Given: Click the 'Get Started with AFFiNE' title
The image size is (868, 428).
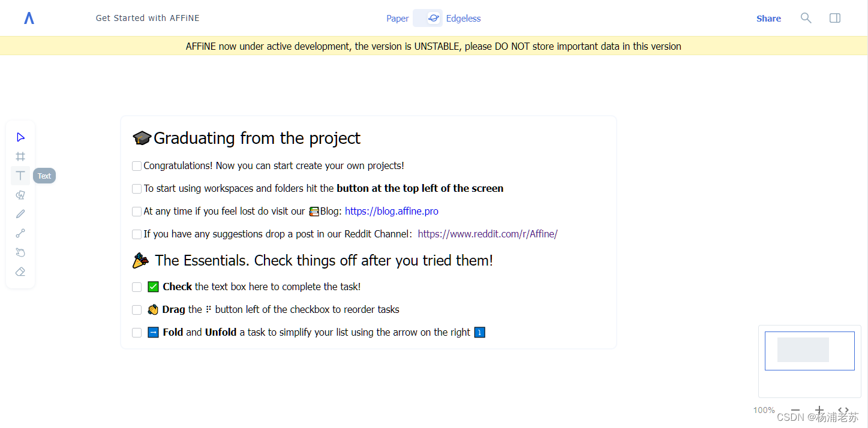Looking at the screenshot, I should pos(148,18).
